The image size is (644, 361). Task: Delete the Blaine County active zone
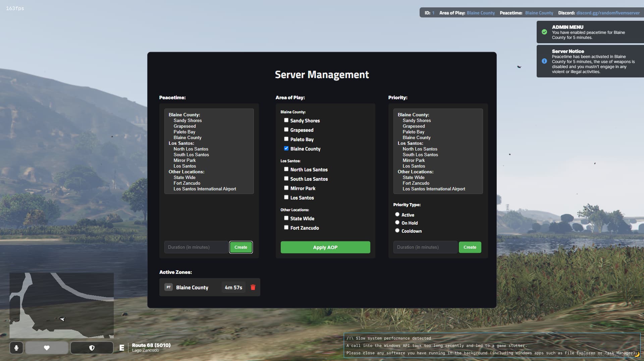253,287
